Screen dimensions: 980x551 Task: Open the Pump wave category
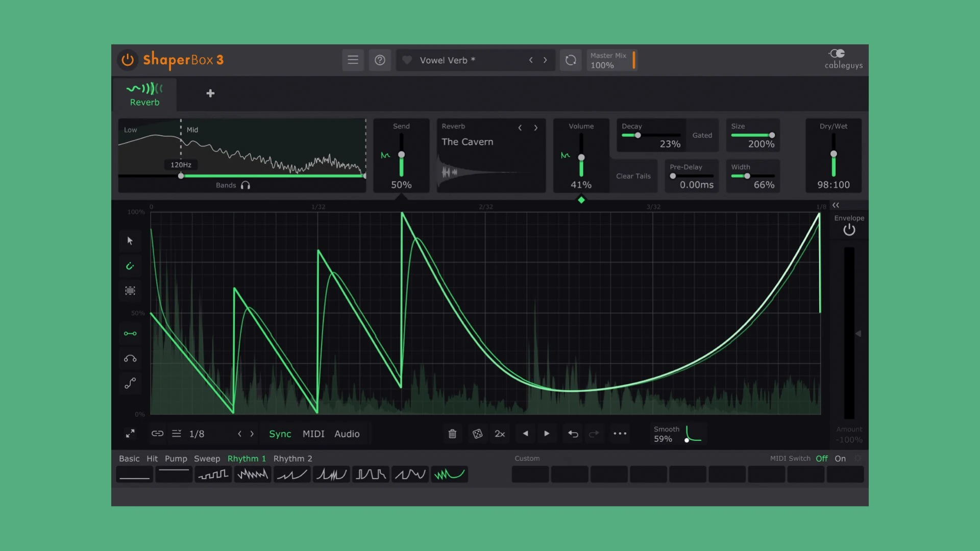[176, 459]
